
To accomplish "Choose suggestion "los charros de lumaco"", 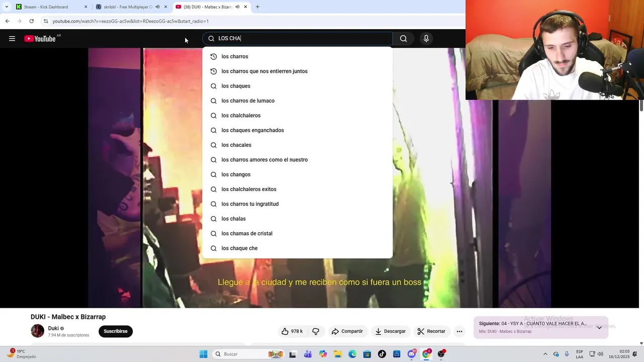I will (297, 101).
